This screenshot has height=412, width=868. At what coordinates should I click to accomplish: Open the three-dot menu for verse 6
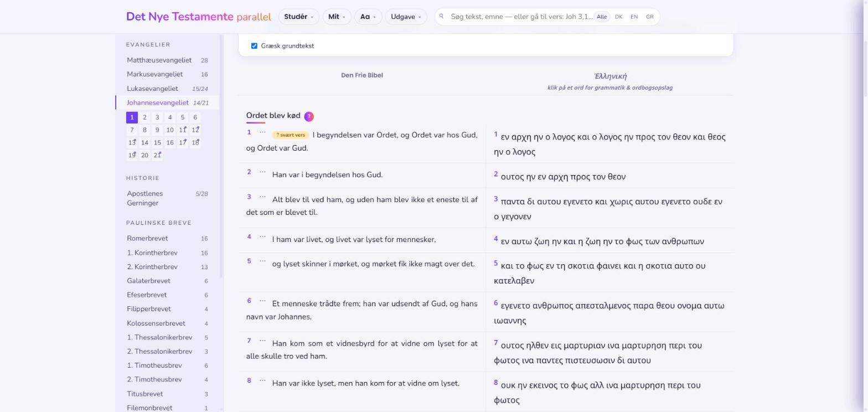pos(262,301)
